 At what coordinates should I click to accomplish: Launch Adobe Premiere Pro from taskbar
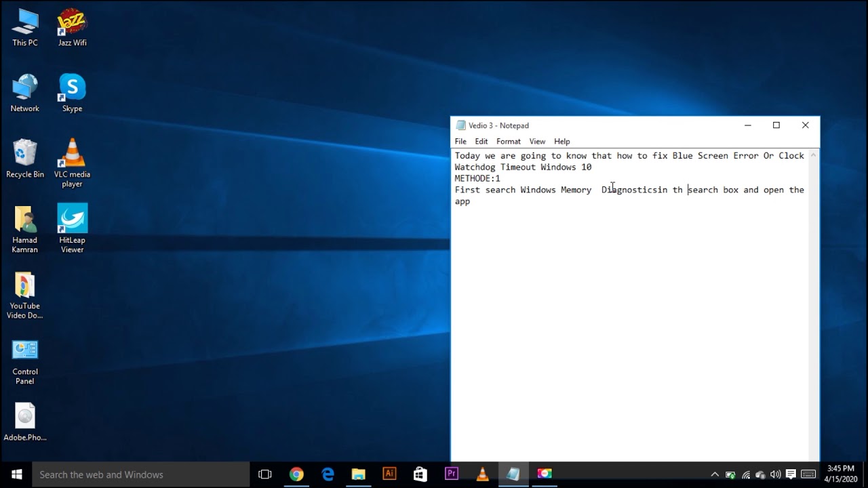coord(451,474)
